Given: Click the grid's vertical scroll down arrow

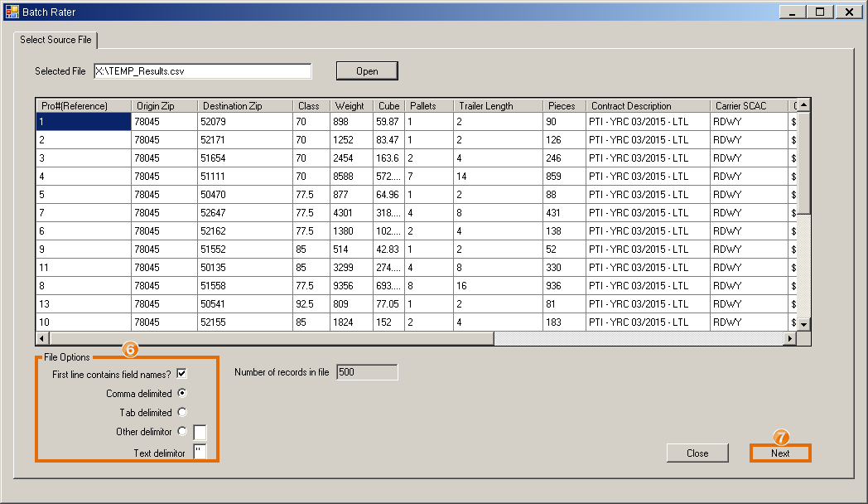Looking at the screenshot, I should [803, 325].
